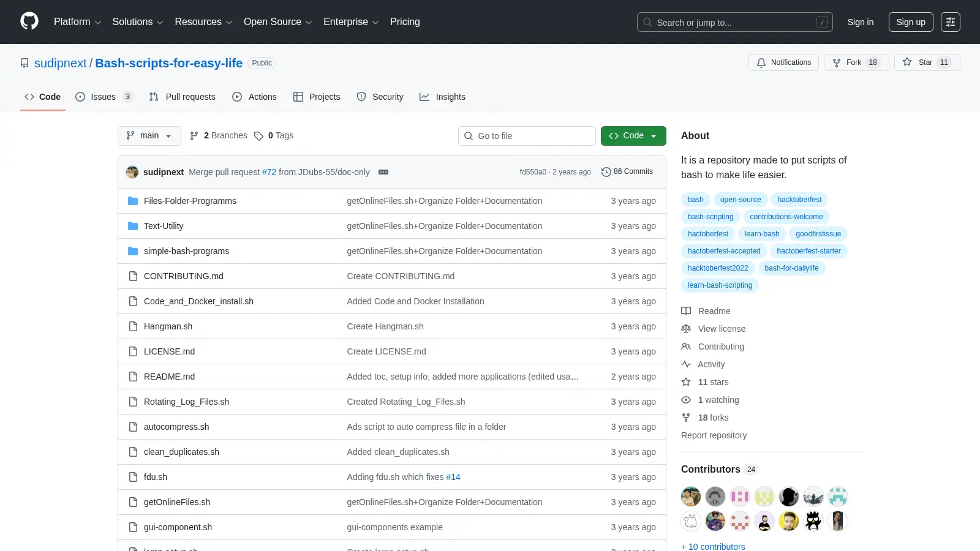Open Report repository link
The height and width of the screenshot is (551, 980).
(714, 435)
